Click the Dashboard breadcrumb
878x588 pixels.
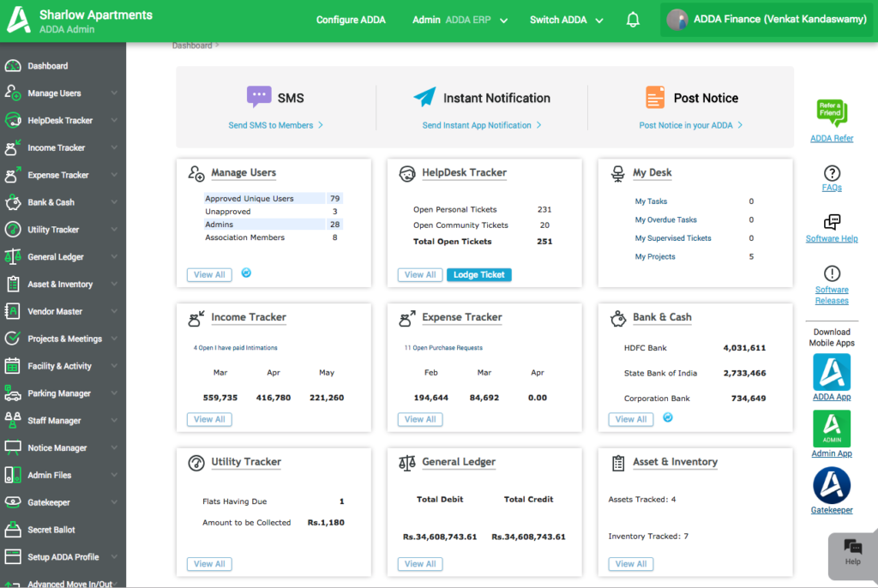point(192,45)
